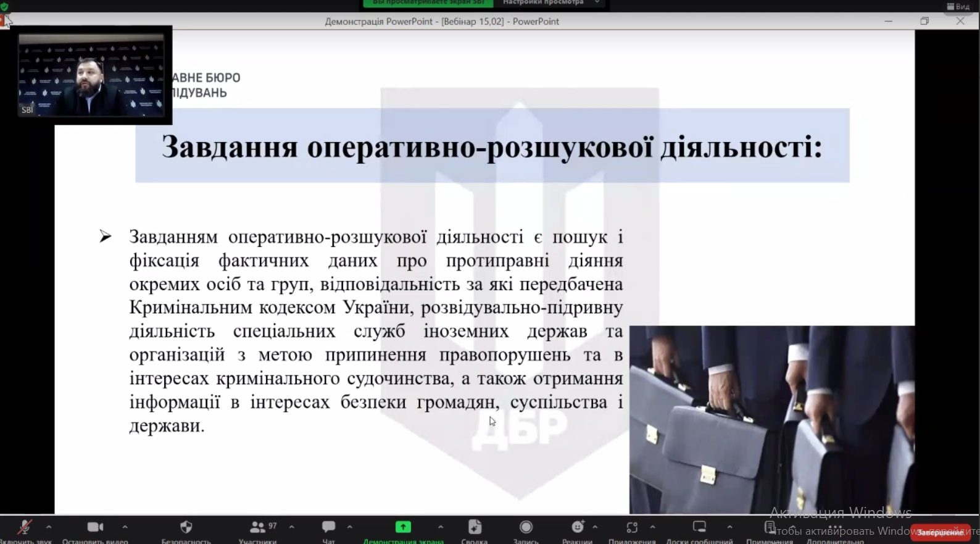Click the green screen-viewing status banner
Image resolution: width=980 pixels, height=544 pixels.
(x=428, y=3)
